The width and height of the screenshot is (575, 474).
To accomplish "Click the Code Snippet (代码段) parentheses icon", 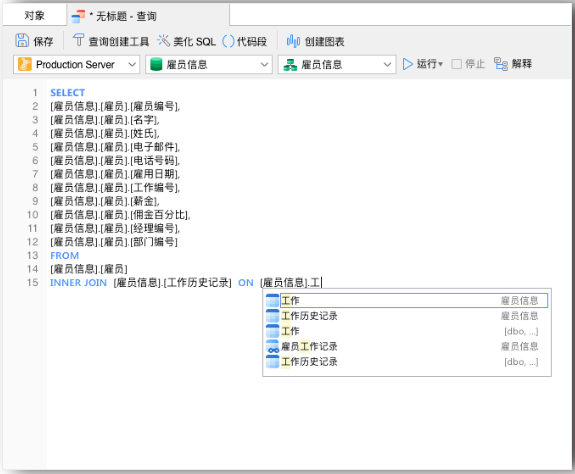I will click(228, 41).
